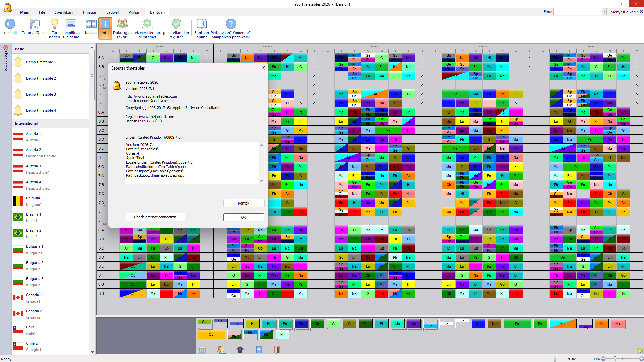The height and width of the screenshot is (362, 644).
Task: Click demo list scroll-down arrow
Action: pos(92,352)
